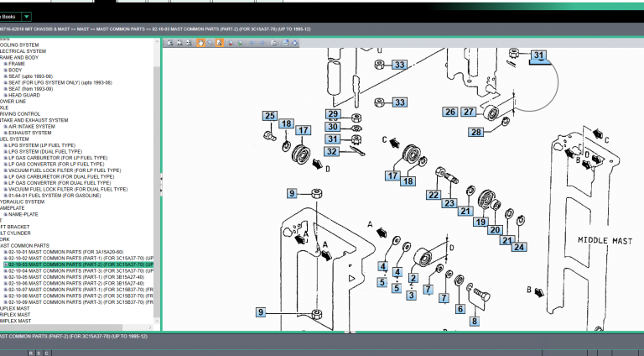The height and width of the screenshot is (356, 644).
Task: Click the S button in bottom bar
Action: [39, 353]
